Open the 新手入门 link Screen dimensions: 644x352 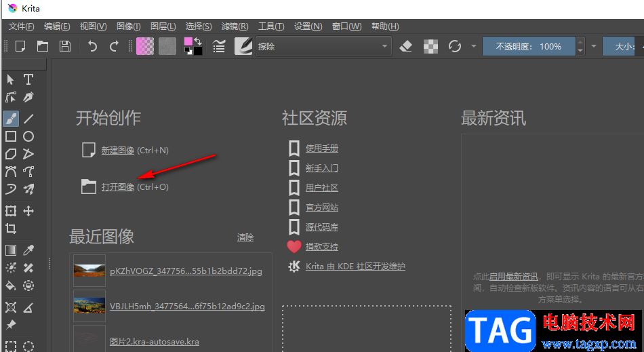[322, 168]
